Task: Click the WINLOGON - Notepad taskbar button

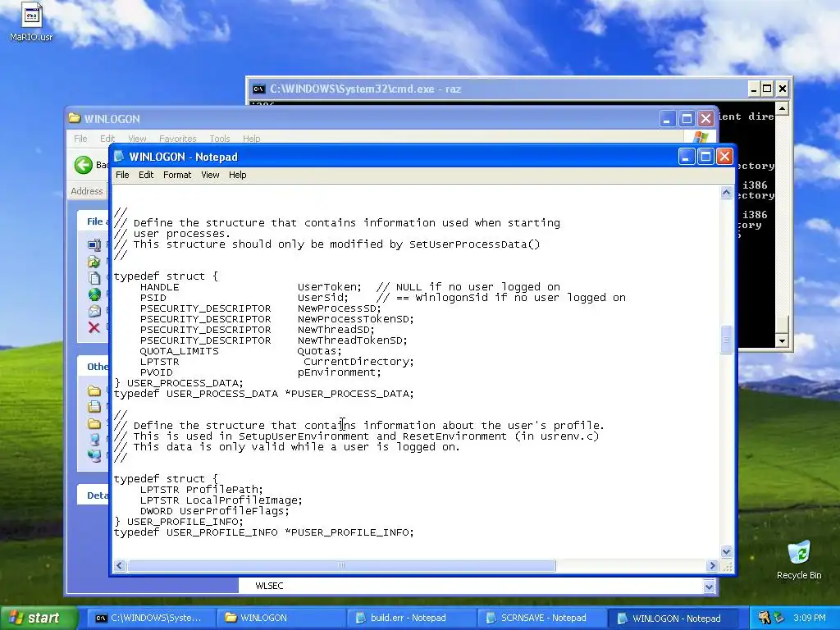Action: (x=671, y=618)
